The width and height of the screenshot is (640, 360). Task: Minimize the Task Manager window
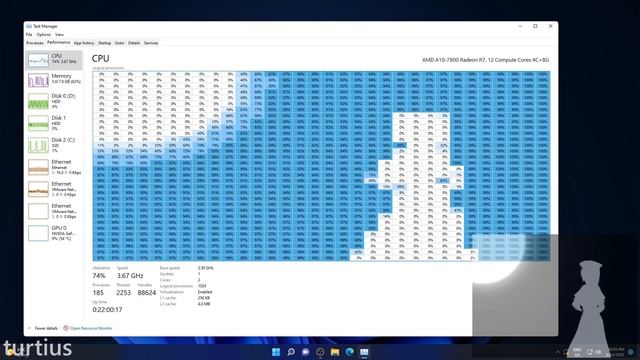click(x=520, y=26)
